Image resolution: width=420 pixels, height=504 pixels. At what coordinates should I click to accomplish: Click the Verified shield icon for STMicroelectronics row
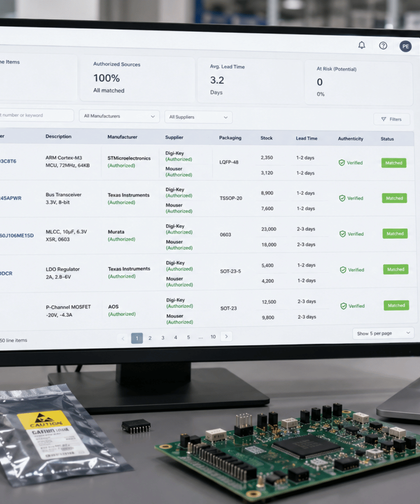click(x=342, y=163)
